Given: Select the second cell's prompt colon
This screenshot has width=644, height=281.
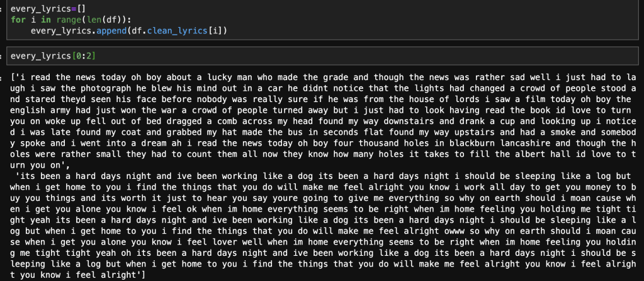Looking at the screenshot, I should [x=1, y=57].
